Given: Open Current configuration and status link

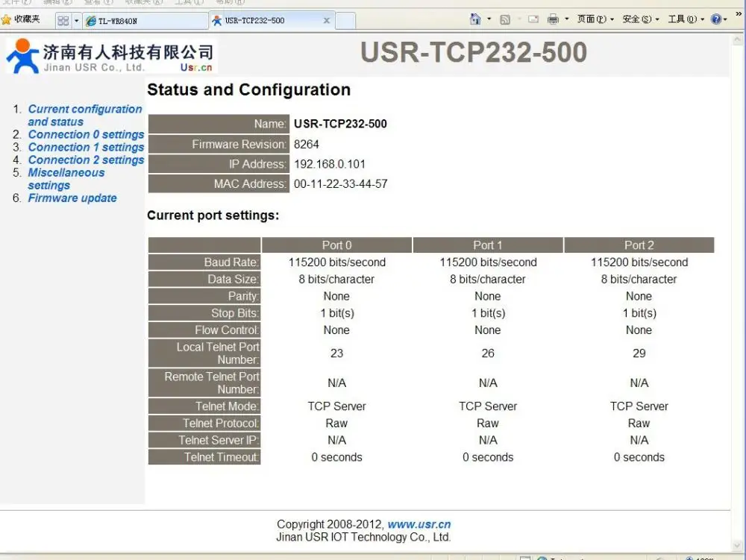Looking at the screenshot, I should 85,116.
